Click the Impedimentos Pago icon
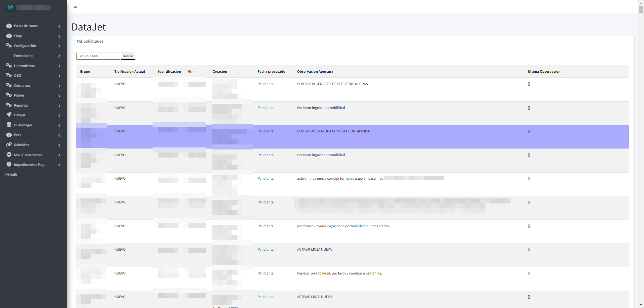Viewport: 644px width, 308px height. coord(9,165)
